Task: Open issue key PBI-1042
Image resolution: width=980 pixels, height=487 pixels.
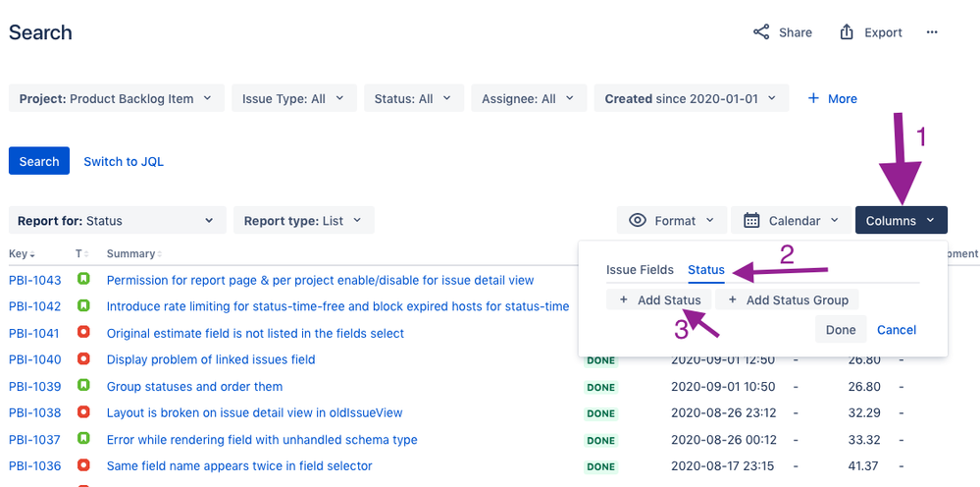Action: (x=35, y=306)
